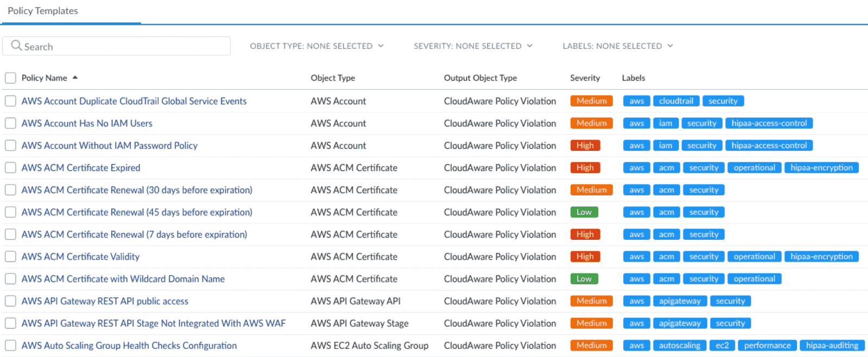Image resolution: width=868 pixels, height=357 pixels.
Task: Click apigateway tag in REST API public access row
Action: click(680, 301)
